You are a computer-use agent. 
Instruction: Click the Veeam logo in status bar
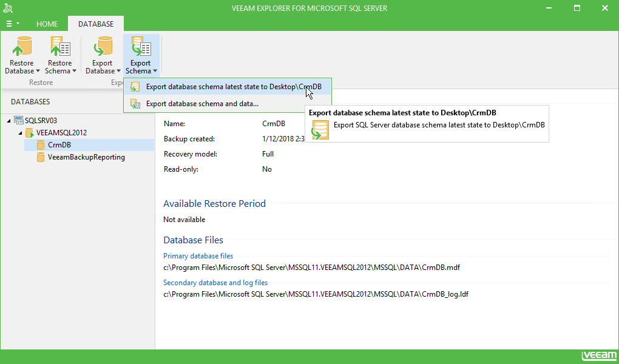[x=599, y=356]
